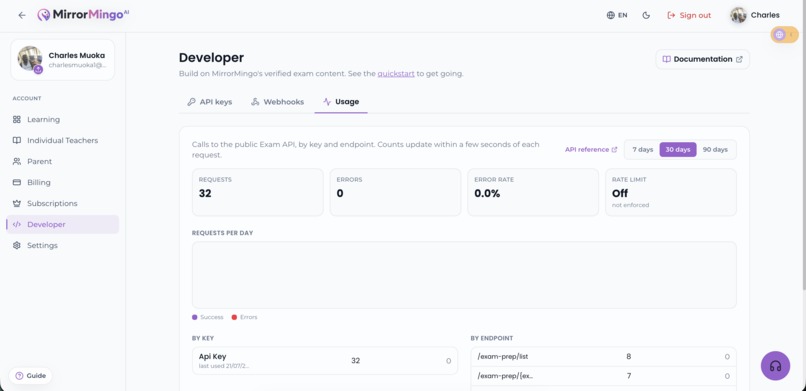Click the Error Rate 0.0% card
Screen dimensions: 806x391
[x=533, y=192]
